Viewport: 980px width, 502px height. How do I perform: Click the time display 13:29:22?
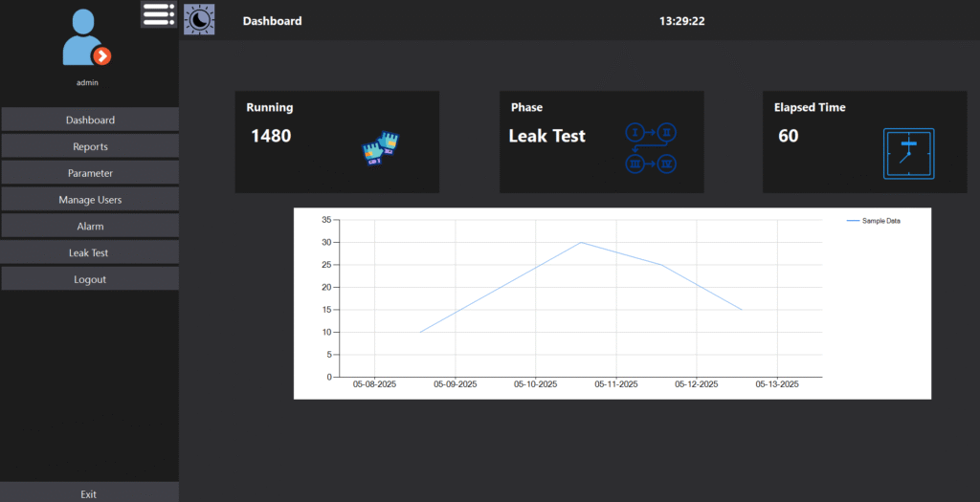(x=681, y=21)
